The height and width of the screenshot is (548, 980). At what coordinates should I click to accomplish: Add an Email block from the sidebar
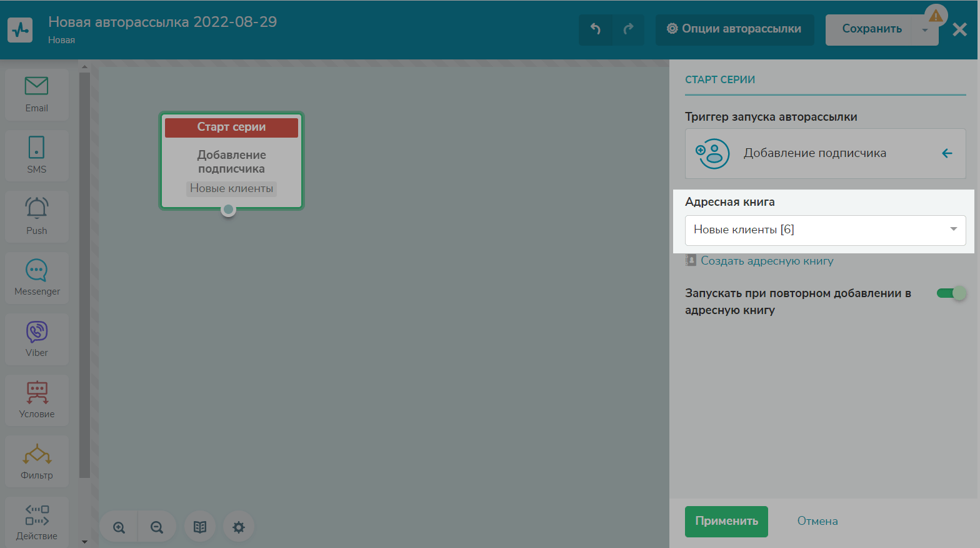pos(37,94)
